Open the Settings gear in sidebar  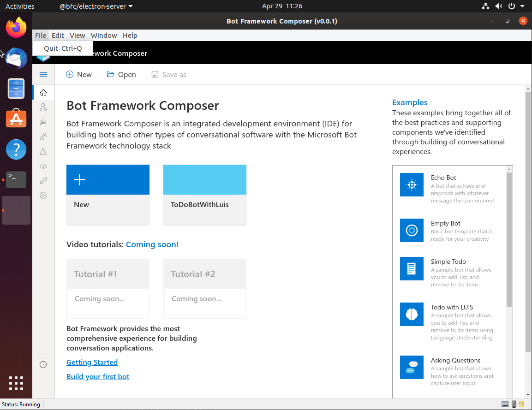43,196
